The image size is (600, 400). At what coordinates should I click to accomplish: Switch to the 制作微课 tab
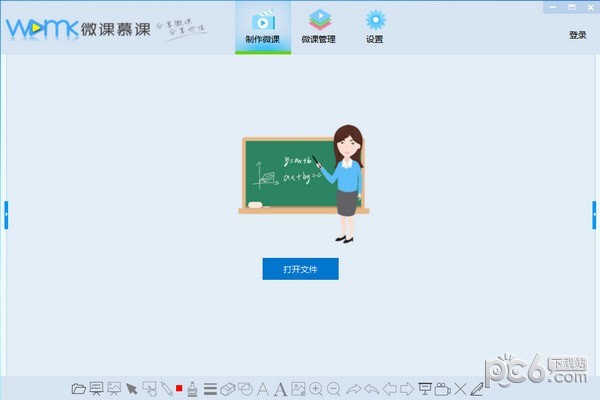pos(263,27)
